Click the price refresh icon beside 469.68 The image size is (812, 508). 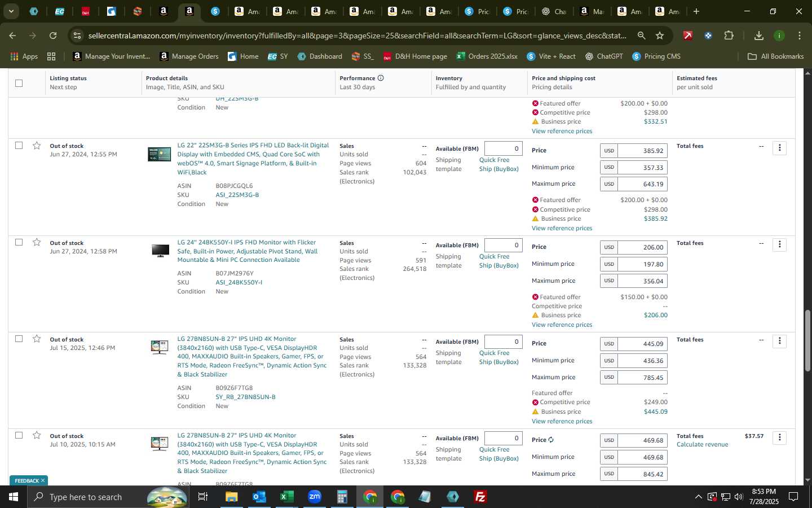click(x=551, y=440)
